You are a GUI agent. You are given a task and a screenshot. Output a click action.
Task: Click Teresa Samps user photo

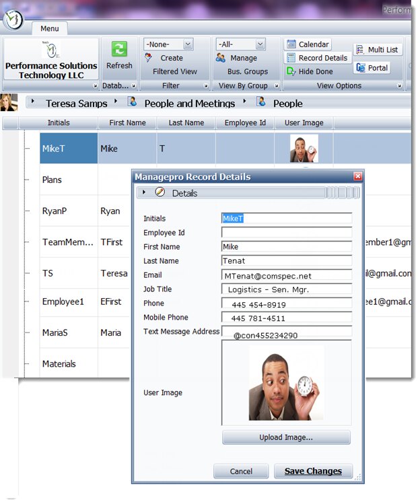(9, 102)
